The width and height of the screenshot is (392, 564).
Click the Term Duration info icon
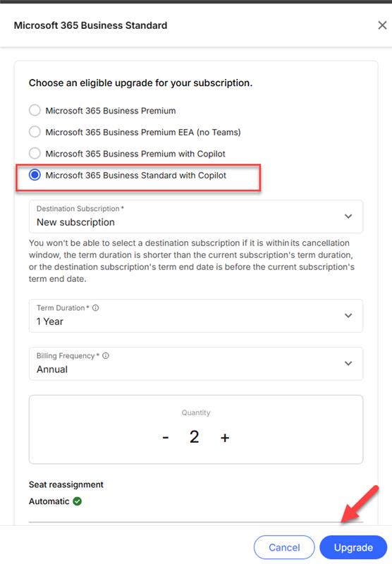tap(96, 308)
